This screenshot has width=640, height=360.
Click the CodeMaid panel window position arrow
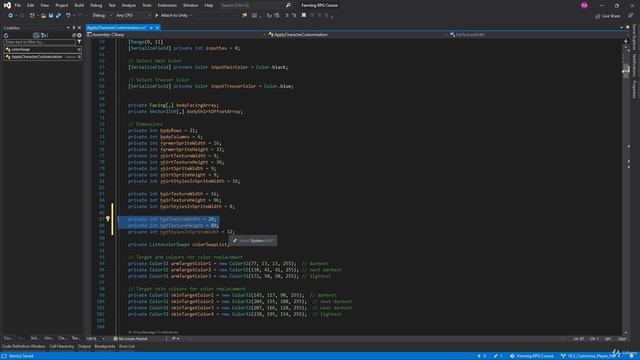68,28
